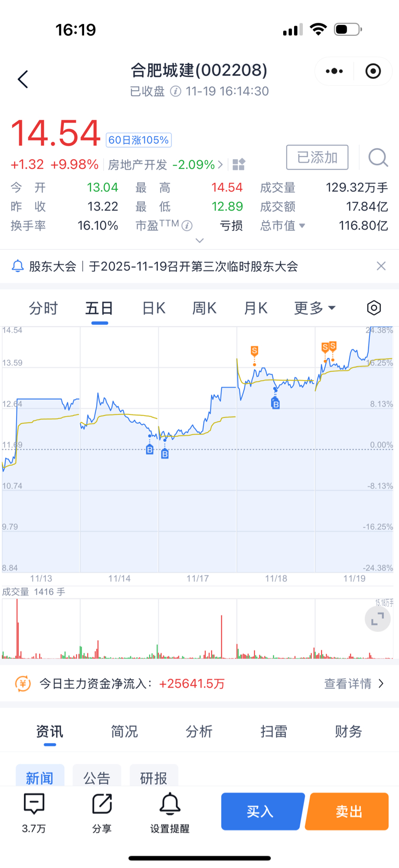Tap the S sell marker on 11/18

[x=255, y=351]
